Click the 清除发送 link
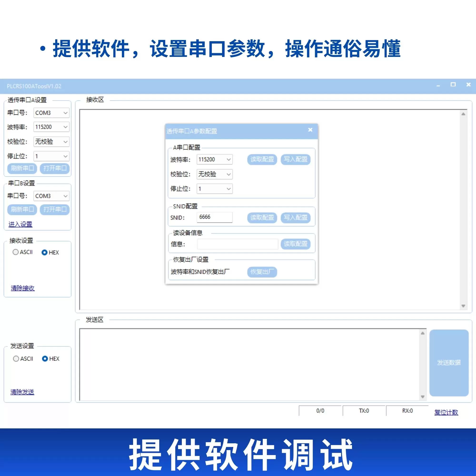This screenshot has width=476, height=476. click(22, 392)
